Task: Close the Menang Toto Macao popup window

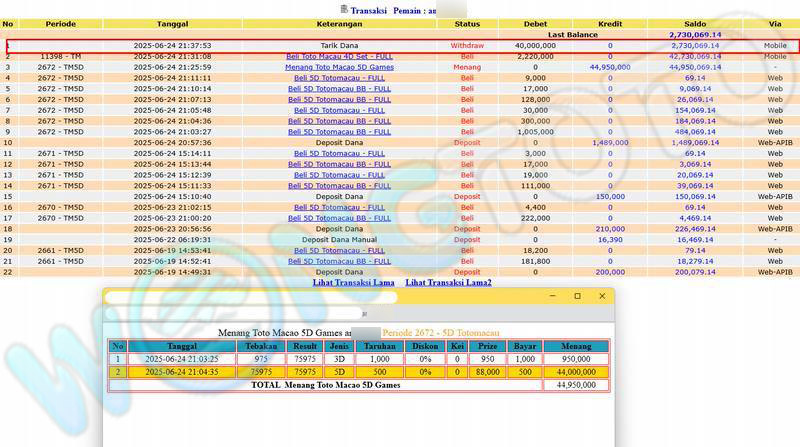Action: point(602,297)
